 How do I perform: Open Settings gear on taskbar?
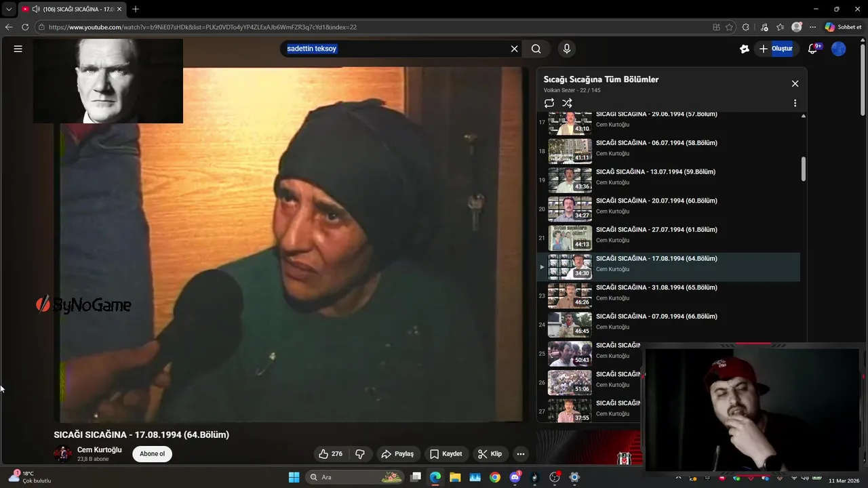(574, 477)
